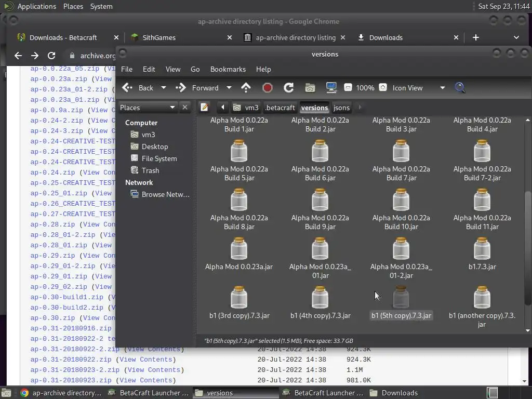
Task: Open the Places system menu
Action: [x=73, y=6]
